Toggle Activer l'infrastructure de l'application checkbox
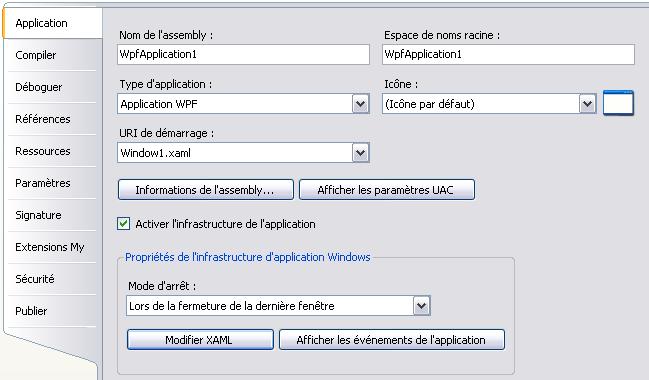Viewport: 649px width, 380px height. click(x=123, y=224)
